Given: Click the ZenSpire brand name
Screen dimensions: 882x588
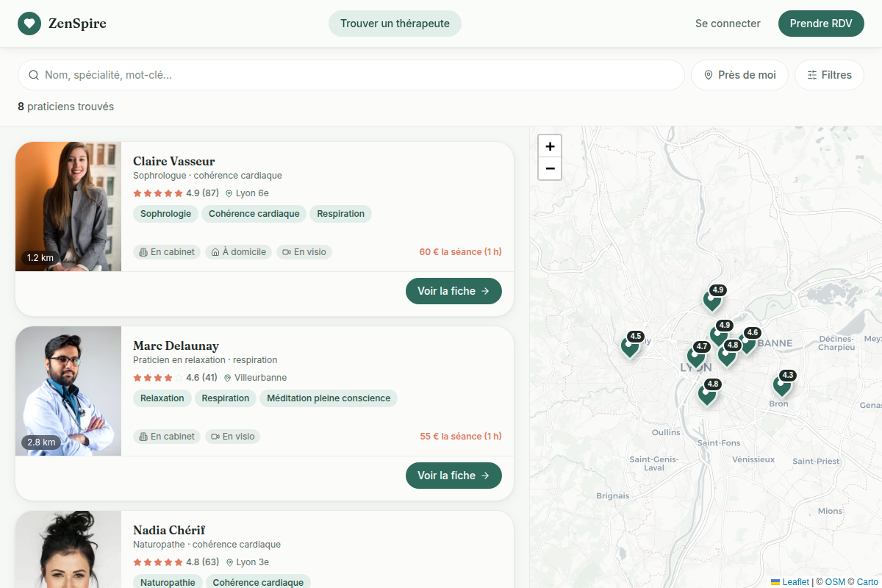Looking at the screenshot, I should [77, 24].
